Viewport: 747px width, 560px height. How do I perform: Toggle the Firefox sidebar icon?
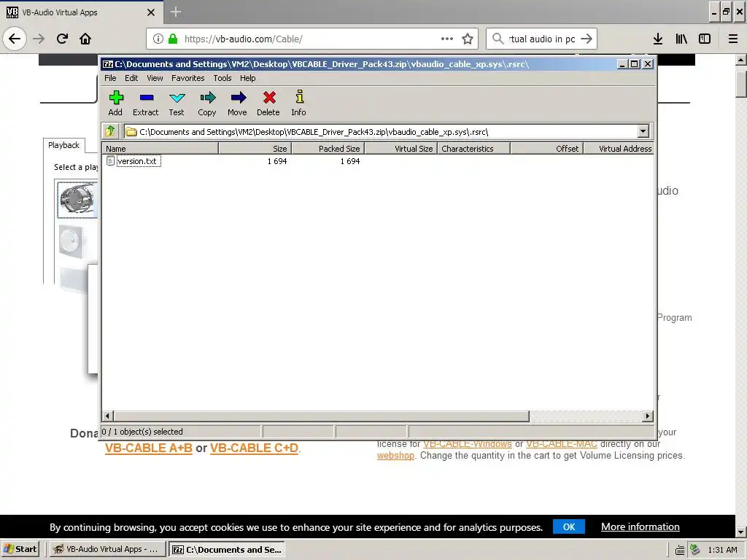coord(705,39)
